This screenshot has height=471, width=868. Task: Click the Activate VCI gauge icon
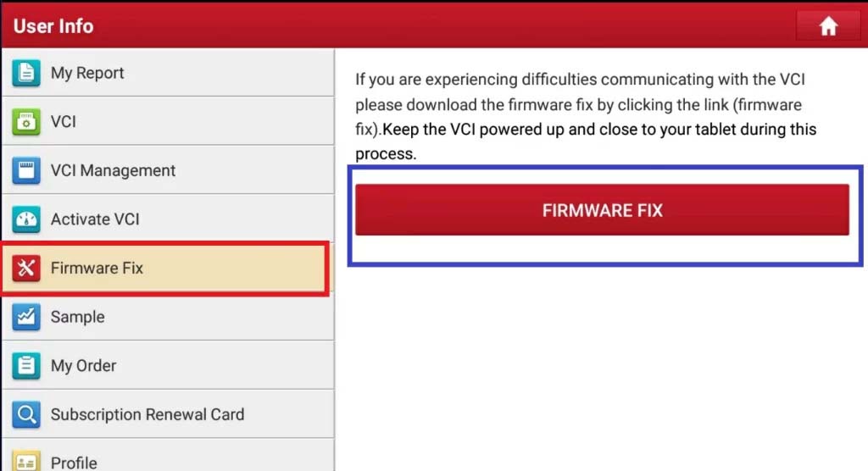[26, 219]
